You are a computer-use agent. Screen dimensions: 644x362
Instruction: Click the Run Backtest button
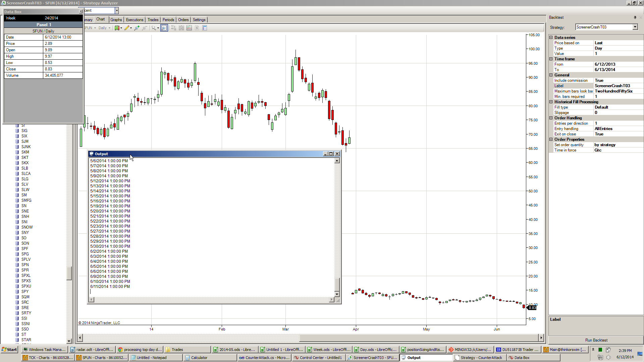(596, 340)
